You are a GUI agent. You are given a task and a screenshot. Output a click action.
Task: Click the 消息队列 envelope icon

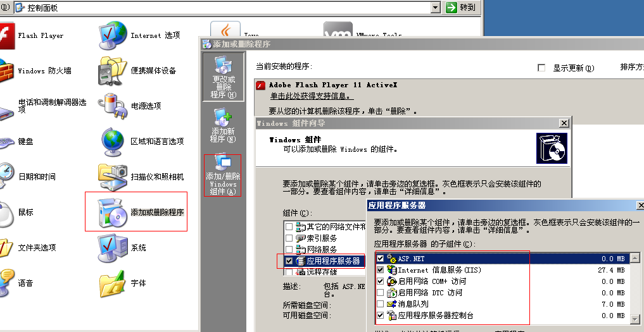(x=391, y=304)
